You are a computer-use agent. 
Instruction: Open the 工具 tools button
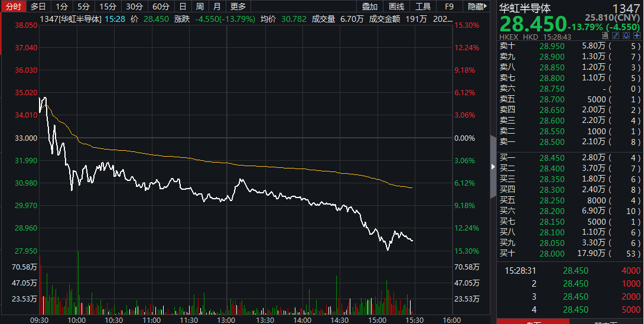pos(422,6)
